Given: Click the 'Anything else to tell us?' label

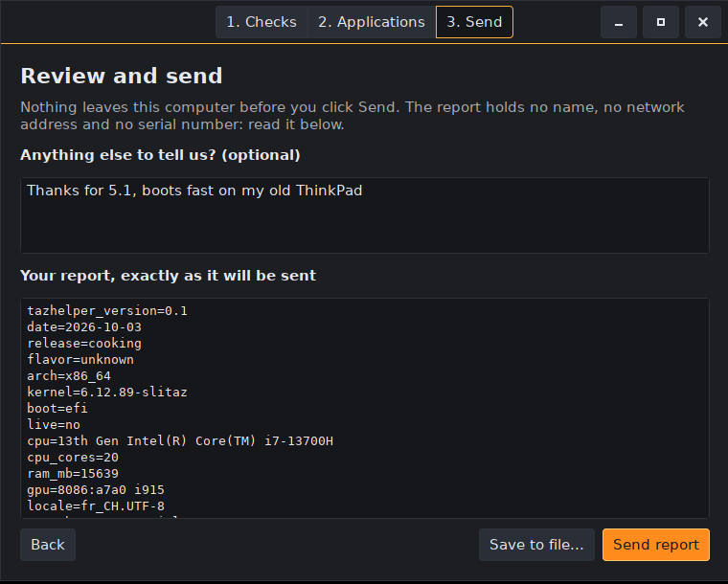Looking at the screenshot, I should coord(160,155).
